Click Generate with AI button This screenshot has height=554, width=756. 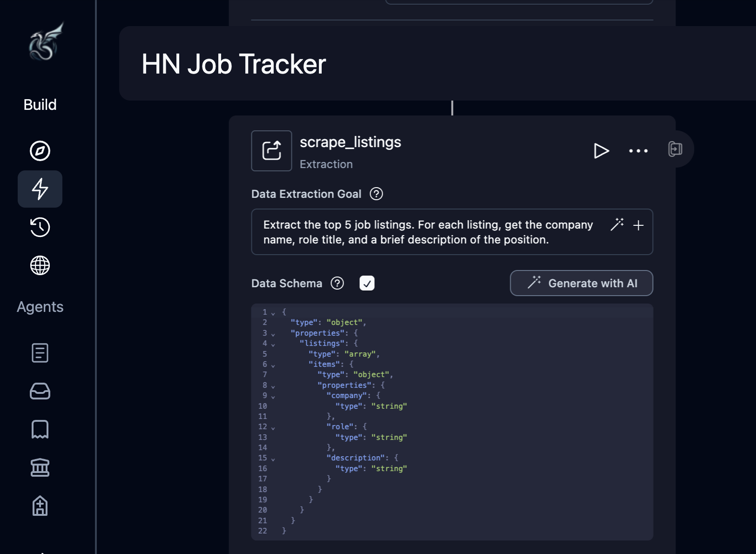581,283
